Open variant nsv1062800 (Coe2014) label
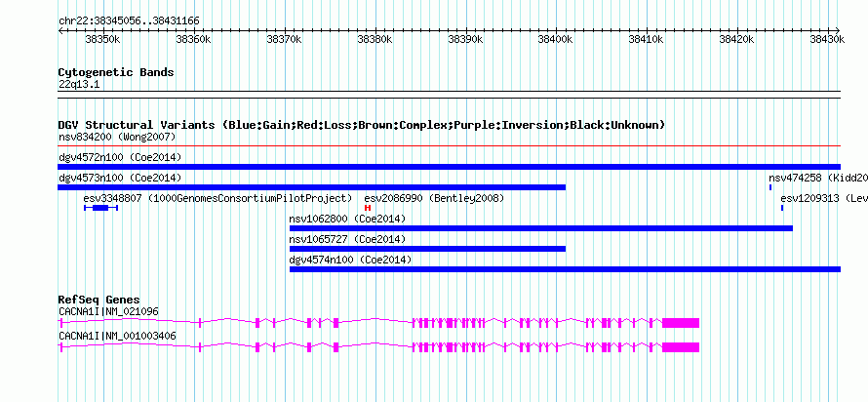The height and width of the screenshot is (402, 868). pyautogui.click(x=347, y=219)
